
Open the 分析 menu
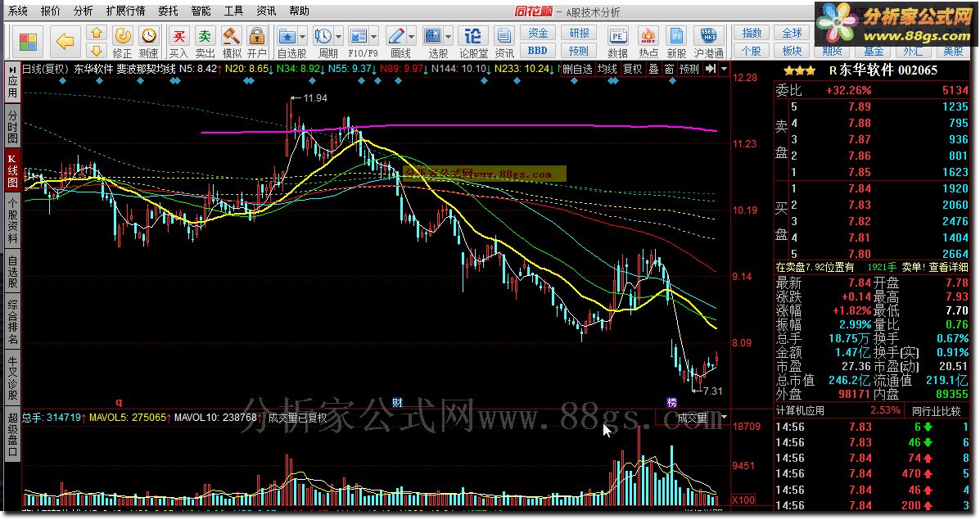pyautogui.click(x=84, y=11)
